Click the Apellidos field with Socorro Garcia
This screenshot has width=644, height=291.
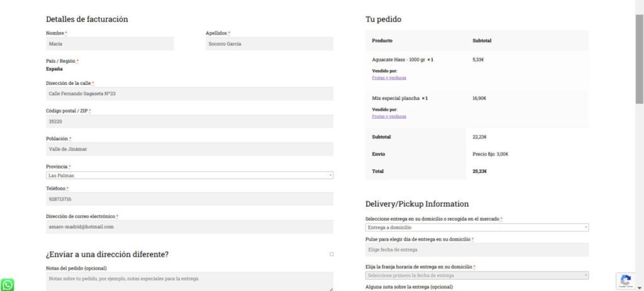tap(269, 43)
